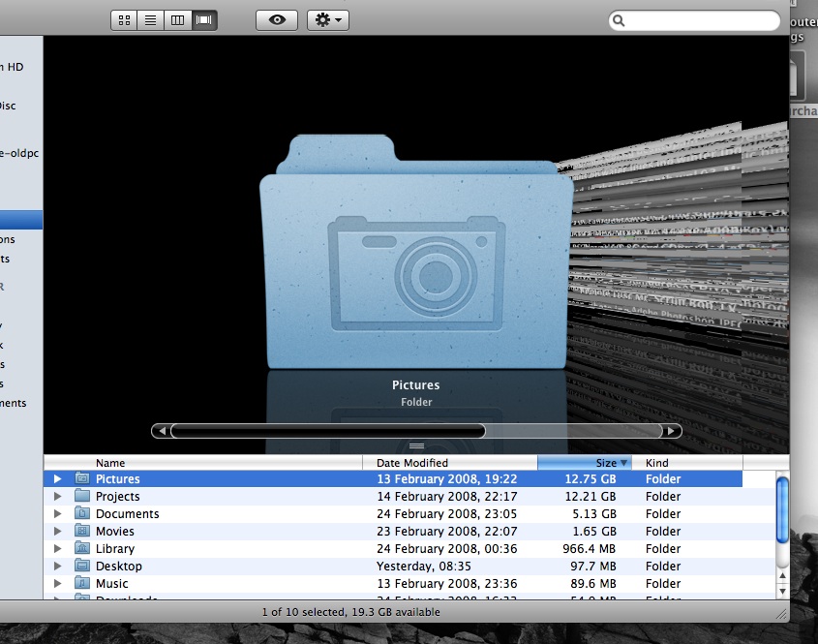Viewport: 818px width, 644px height.
Task: Select the sidebar item ending in '-oldpc'
Action: click(x=19, y=153)
